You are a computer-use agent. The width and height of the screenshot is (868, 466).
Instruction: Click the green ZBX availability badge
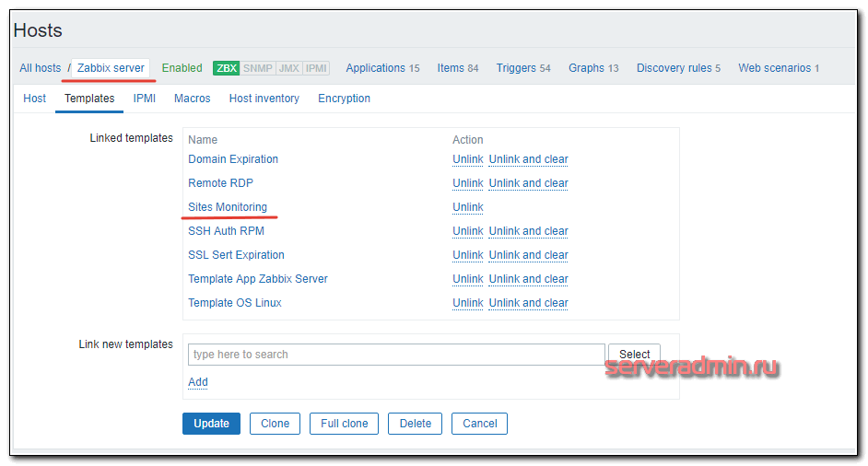[x=226, y=68]
